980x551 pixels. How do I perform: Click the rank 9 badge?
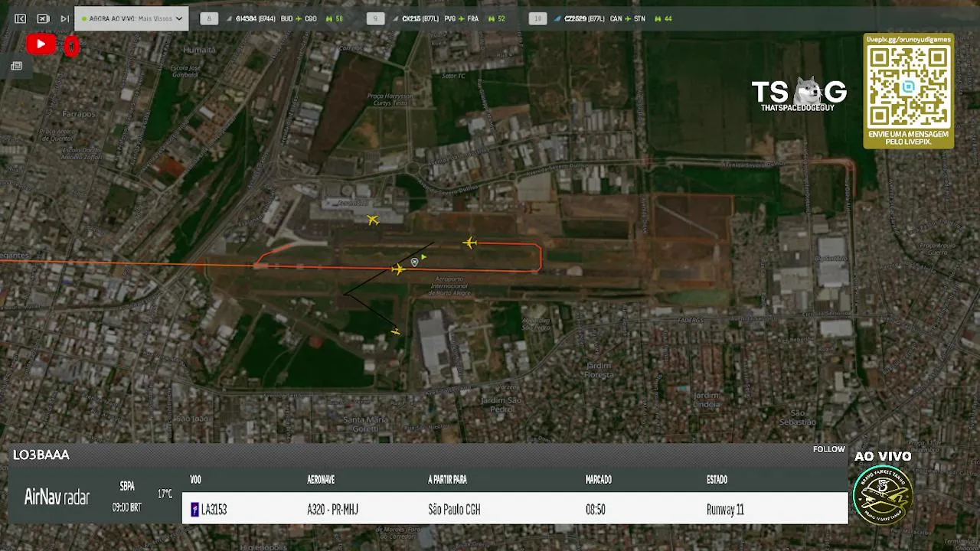tap(375, 18)
